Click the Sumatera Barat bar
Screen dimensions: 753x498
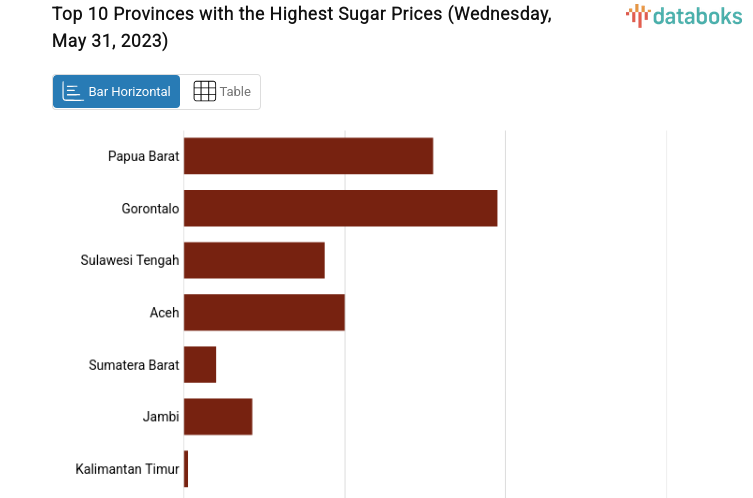200,364
